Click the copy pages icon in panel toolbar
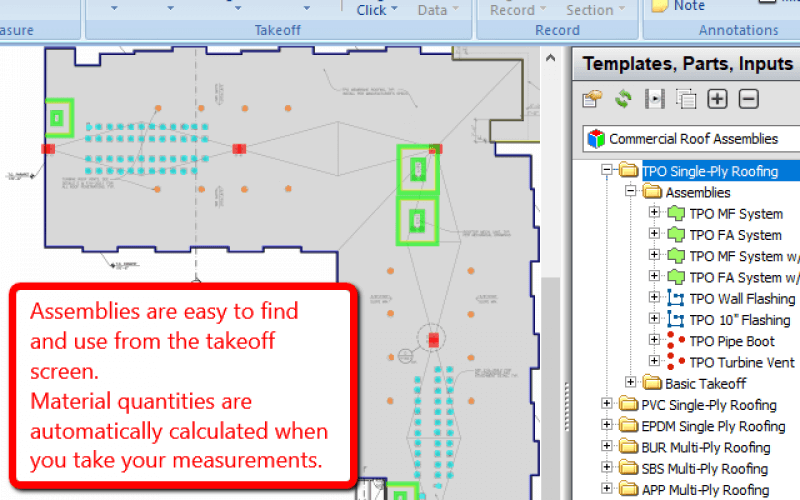 [x=686, y=98]
